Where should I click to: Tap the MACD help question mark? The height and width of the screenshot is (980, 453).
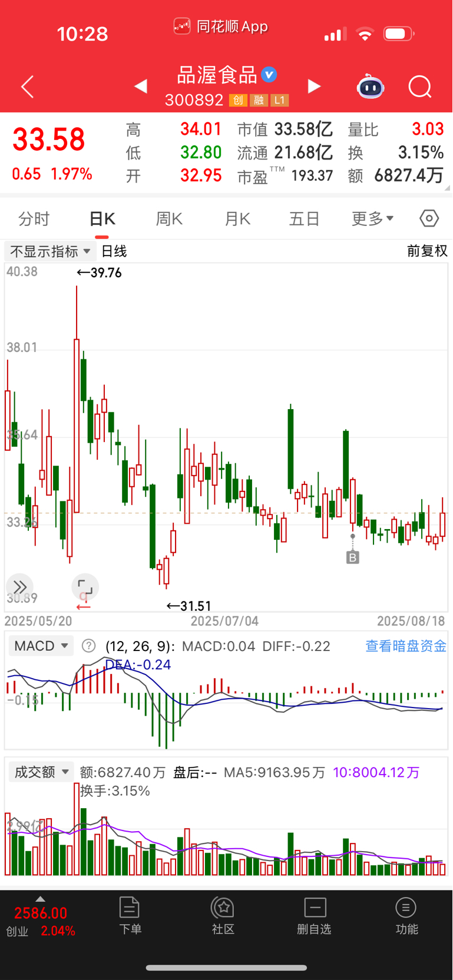[x=89, y=646]
